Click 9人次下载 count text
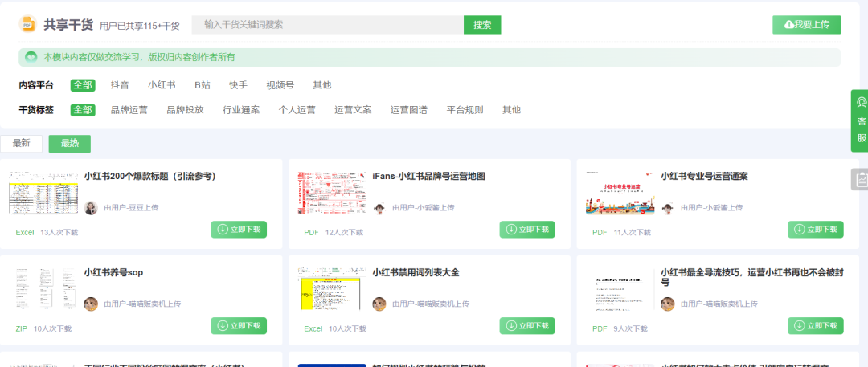 pyautogui.click(x=631, y=328)
